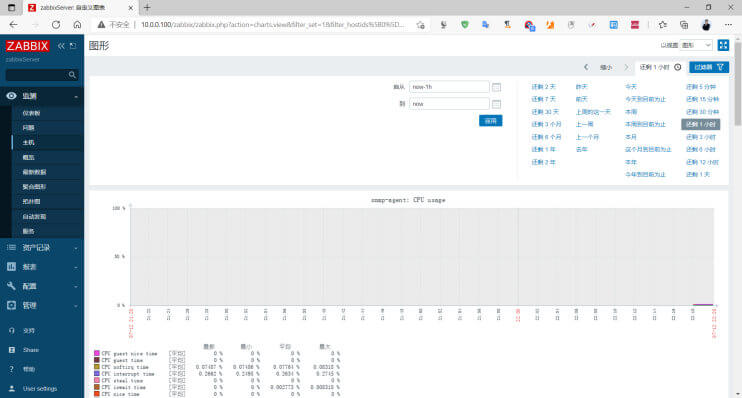Collapse the sidebar with double-chevron icon

pos(61,46)
